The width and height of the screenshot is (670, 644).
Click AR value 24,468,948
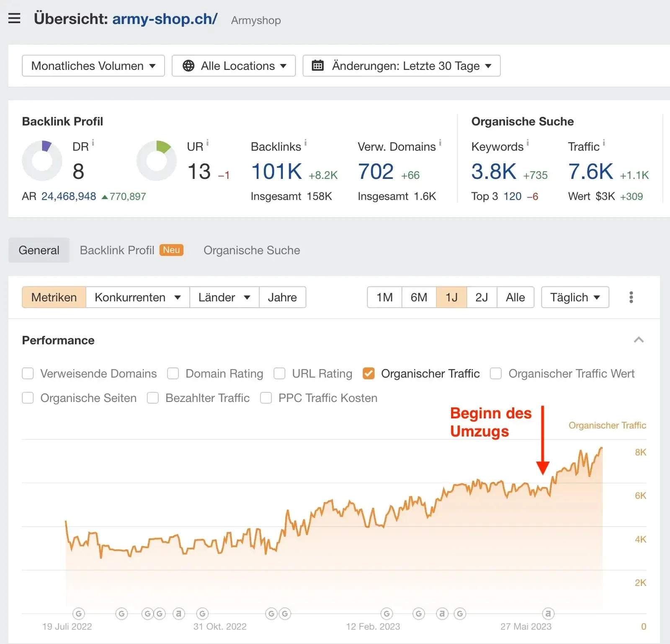(69, 196)
